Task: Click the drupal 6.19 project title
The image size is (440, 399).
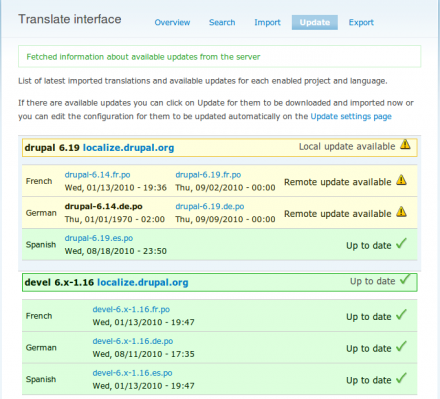Action: [x=52, y=148]
